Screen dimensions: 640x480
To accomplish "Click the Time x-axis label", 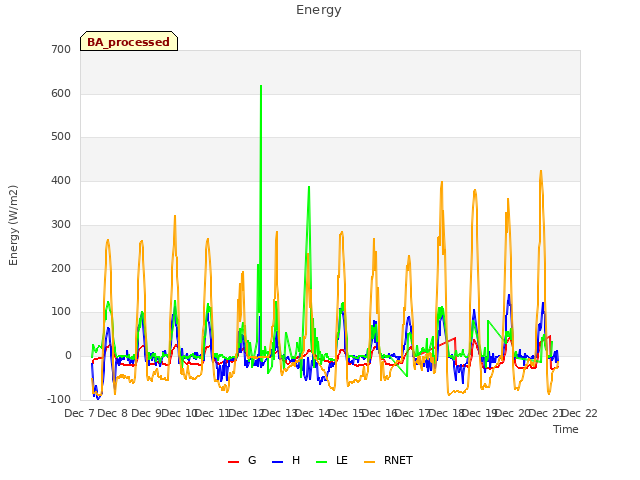I will pyautogui.click(x=566, y=429).
